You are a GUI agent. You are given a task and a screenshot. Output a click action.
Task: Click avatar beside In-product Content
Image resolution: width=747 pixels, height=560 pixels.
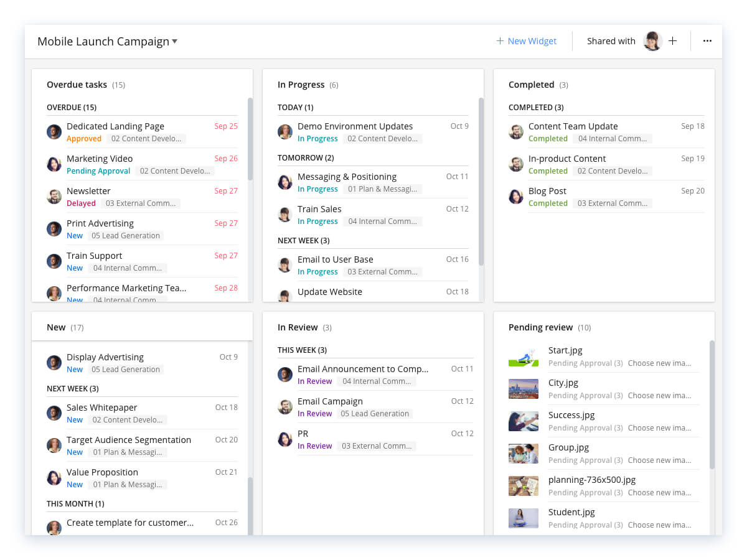click(516, 164)
